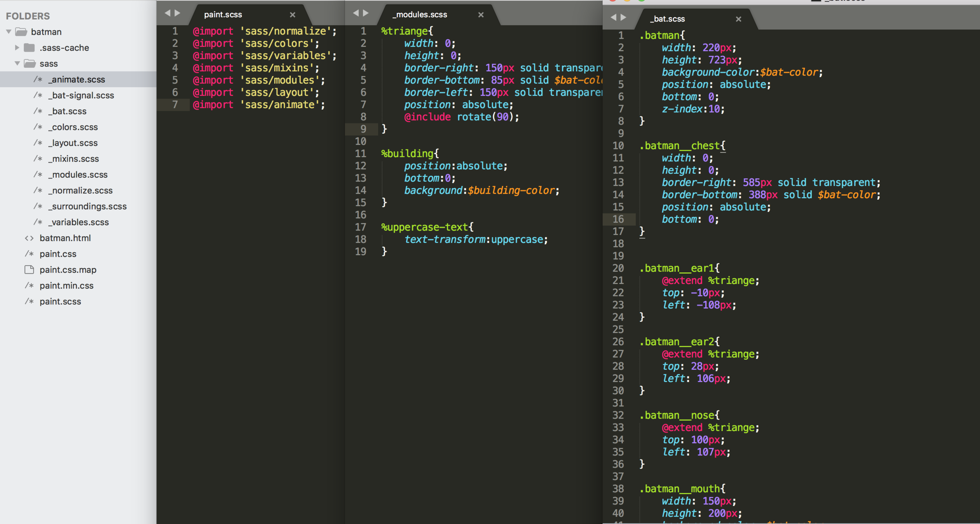The width and height of the screenshot is (980, 524).
Task: Collapse the sass folder
Action: pos(17,63)
